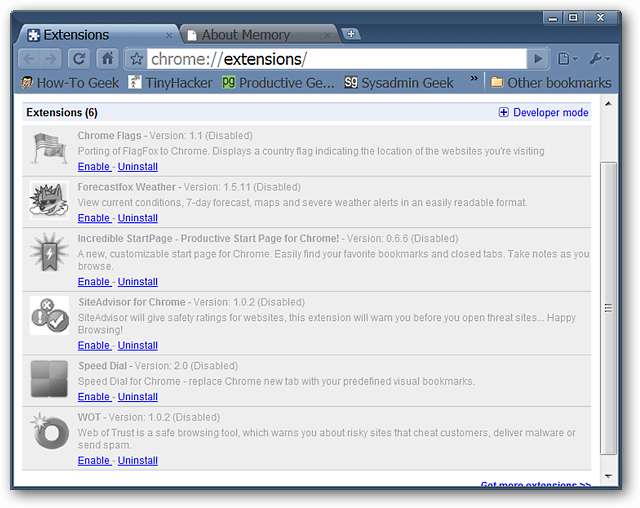Viewport: 640px width, 508px height.
Task: Click the Chrome Flags version text
Action: (x=201, y=136)
